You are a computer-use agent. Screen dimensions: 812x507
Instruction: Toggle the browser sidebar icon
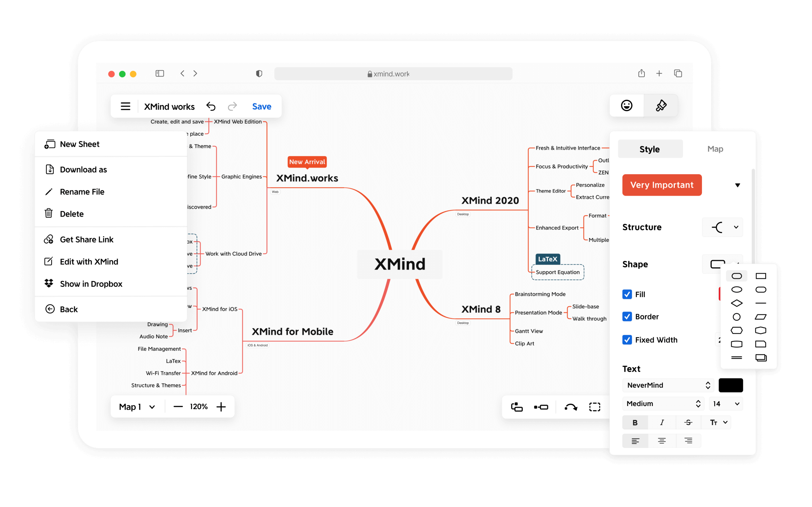point(160,74)
